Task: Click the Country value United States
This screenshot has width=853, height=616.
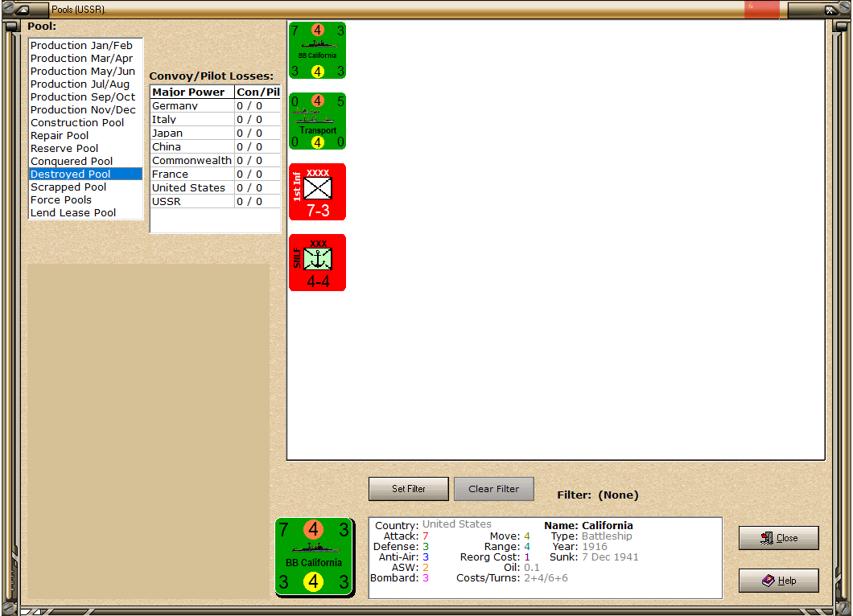Action: point(456,524)
